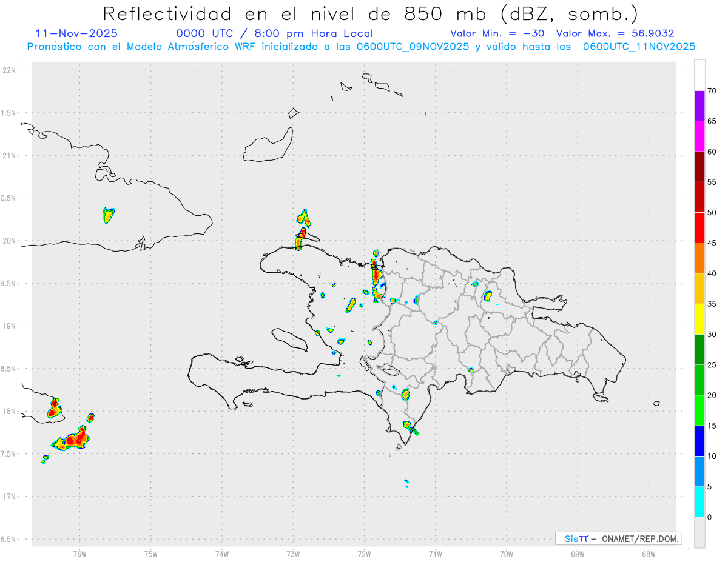This screenshot has width=728, height=562.
Task: Click the purple 65–70 dBZ color band
Action: click(699, 106)
